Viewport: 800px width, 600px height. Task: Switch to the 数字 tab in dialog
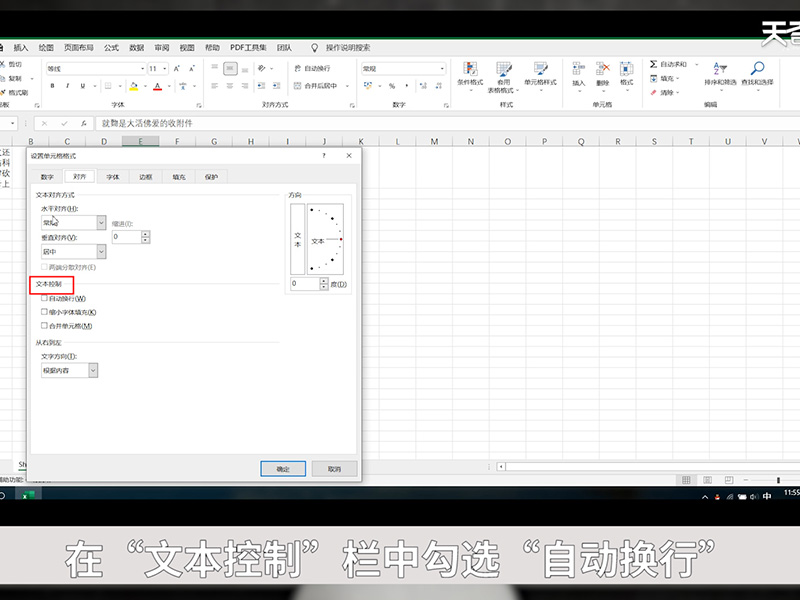click(47, 177)
